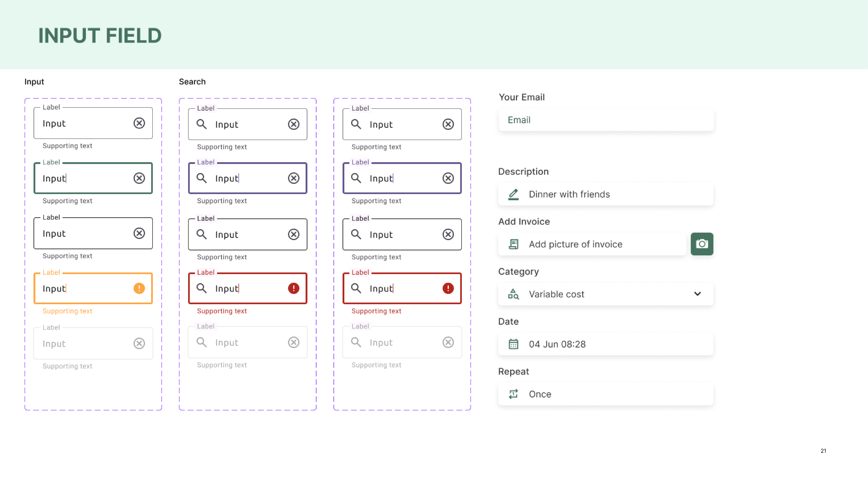This screenshot has width=868, height=488.
Task: Click the repeat icon beside Once
Action: click(x=513, y=394)
